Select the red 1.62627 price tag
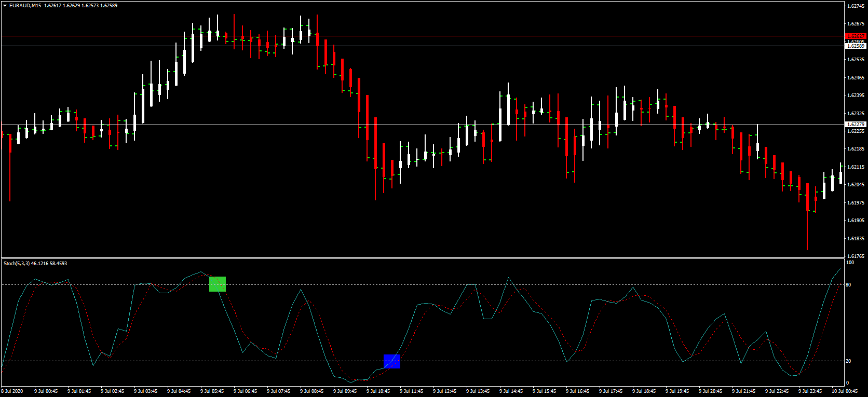The width and height of the screenshot is (868, 397). pos(856,36)
